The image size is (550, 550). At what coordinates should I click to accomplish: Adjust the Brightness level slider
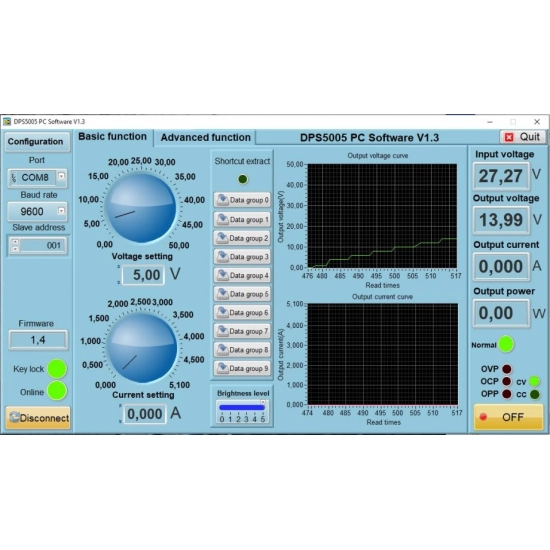click(x=242, y=407)
